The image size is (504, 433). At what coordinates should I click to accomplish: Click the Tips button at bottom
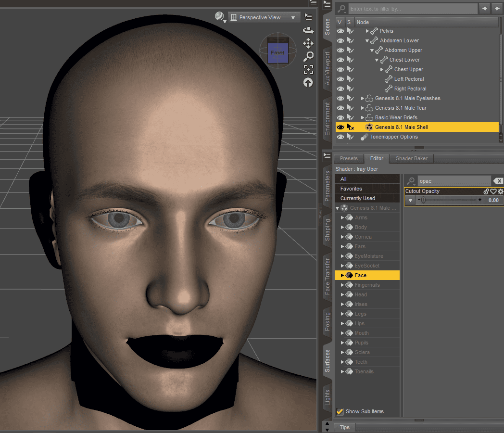point(344,427)
